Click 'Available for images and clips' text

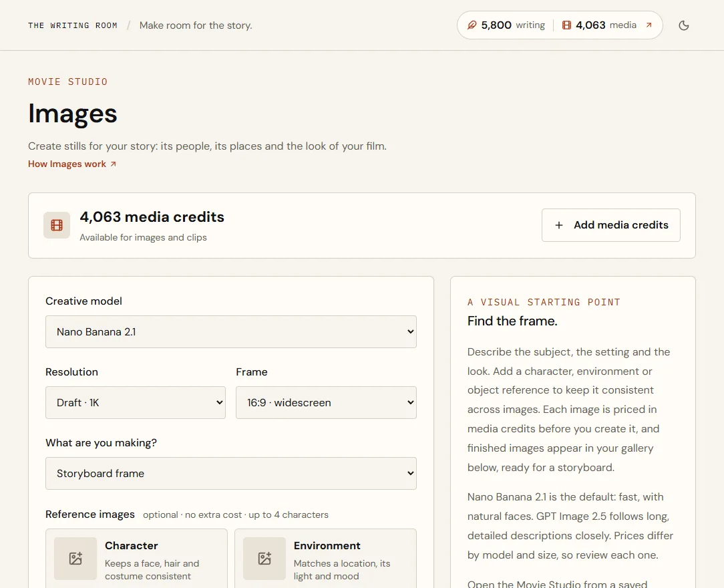pyautogui.click(x=143, y=237)
